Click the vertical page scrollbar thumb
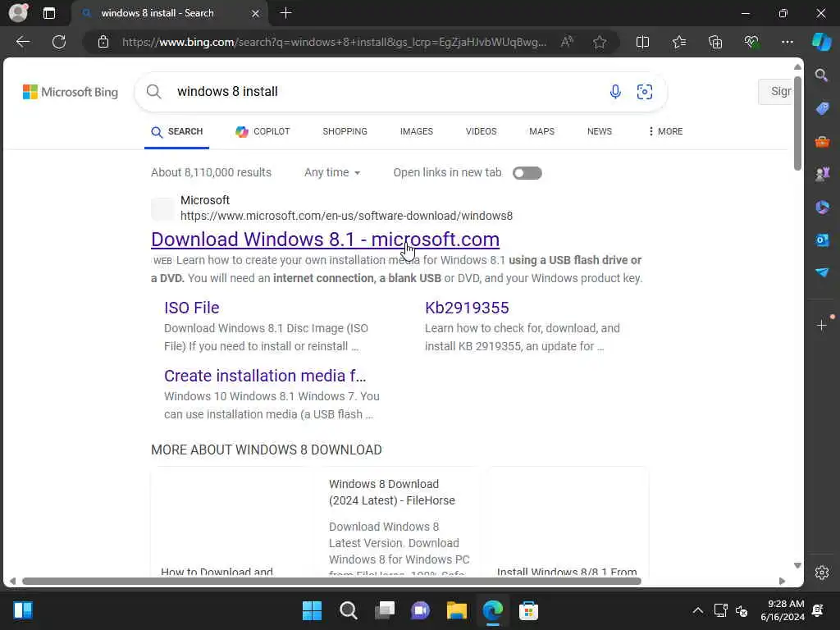Screen dimensions: 840x630 [797, 123]
